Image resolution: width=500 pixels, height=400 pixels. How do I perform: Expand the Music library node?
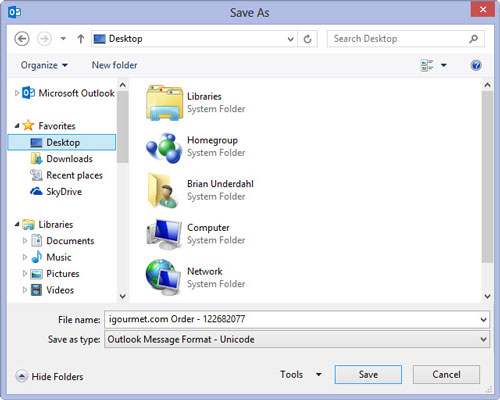point(25,257)
